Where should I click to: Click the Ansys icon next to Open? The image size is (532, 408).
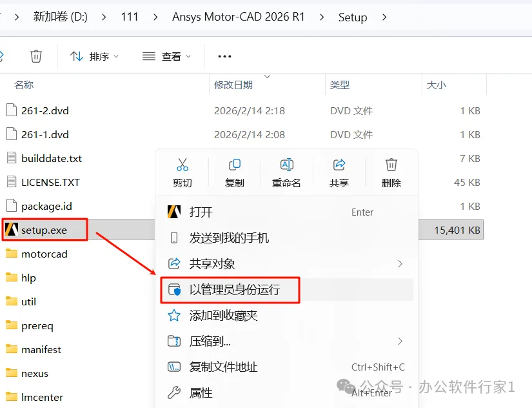tap(174, 212)
